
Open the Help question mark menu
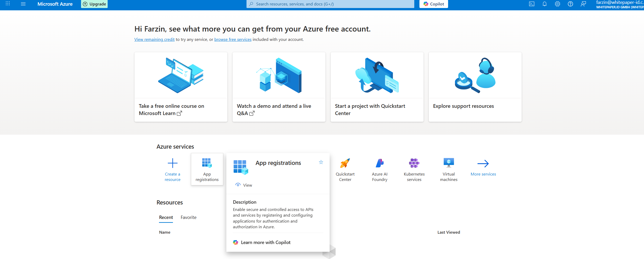(x=570, y=4)
